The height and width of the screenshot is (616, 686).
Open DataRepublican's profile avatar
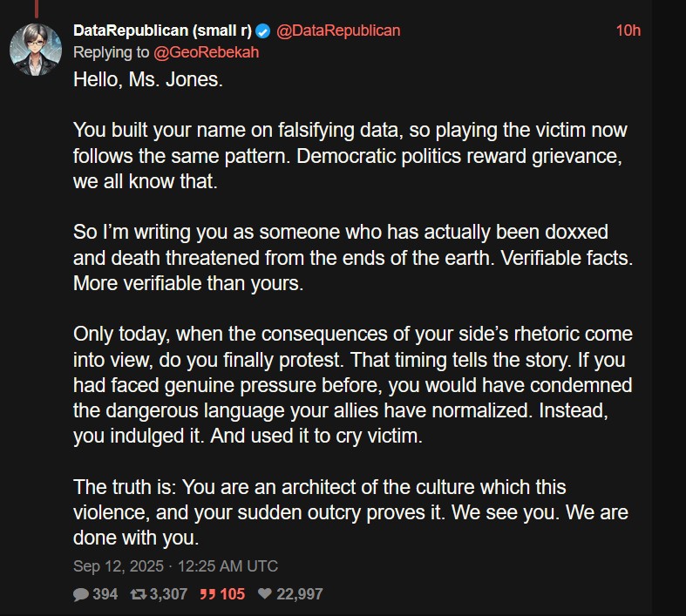click(x=35, y=50)
